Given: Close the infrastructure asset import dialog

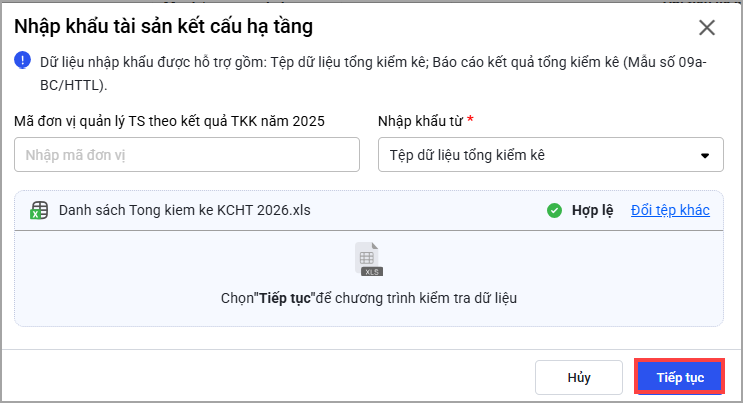Looking at the screenshot, I should [707, 27].
